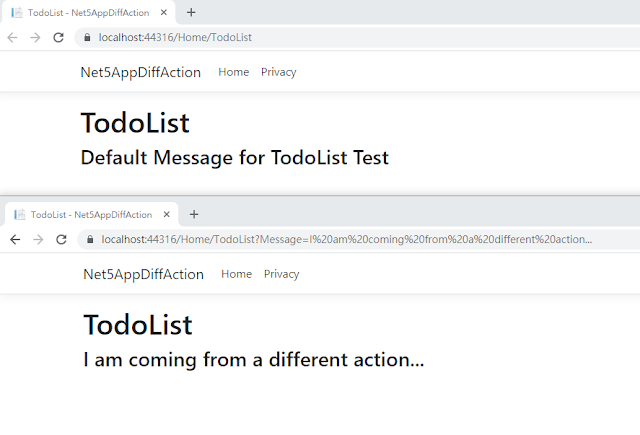Click the lock icon beside localhost:44316/Home/TodoList
640x435 pixels.
[87, 37]
